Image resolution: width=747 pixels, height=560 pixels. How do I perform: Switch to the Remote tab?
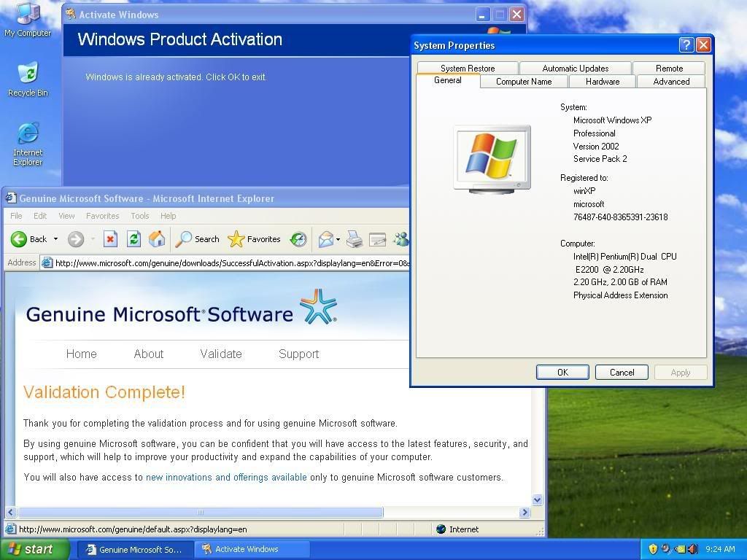669,68
